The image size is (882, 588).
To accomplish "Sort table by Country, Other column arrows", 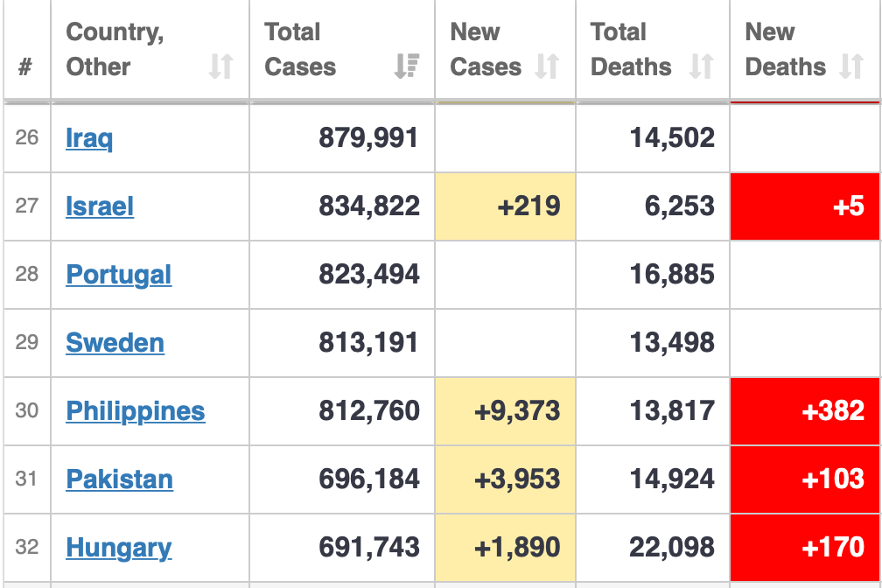I will click(x=221, y=66).
